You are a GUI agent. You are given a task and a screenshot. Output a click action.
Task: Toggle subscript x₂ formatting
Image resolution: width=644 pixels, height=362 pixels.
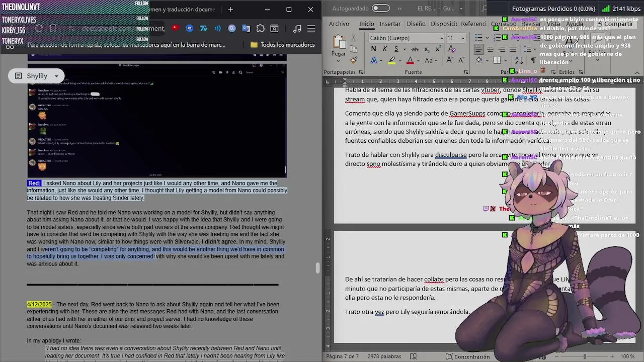click(427, 49)
